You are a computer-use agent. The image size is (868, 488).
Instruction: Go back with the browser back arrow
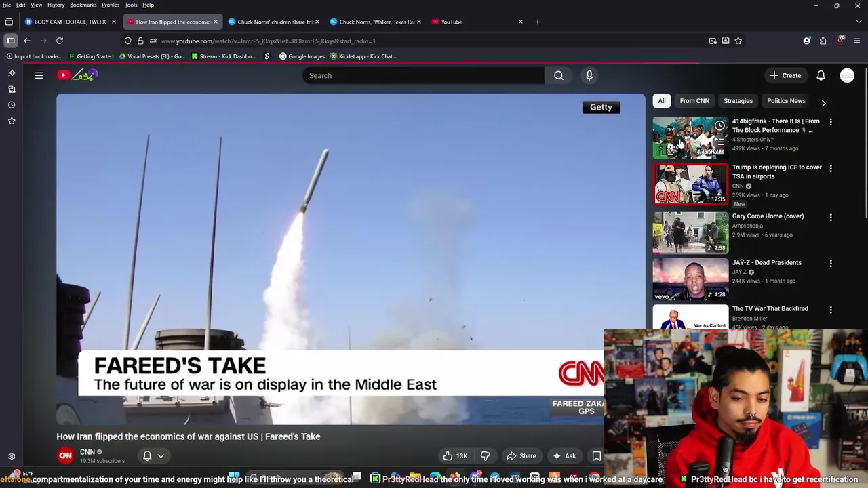click(x=27, y=41)
